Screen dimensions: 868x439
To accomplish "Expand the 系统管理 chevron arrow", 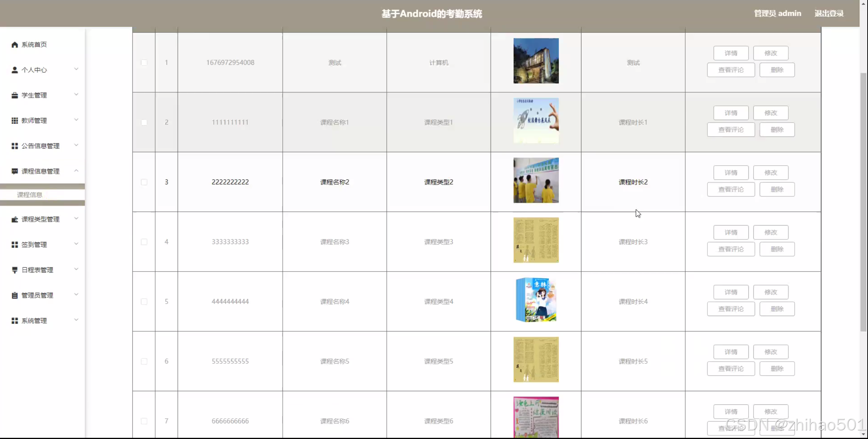I will click(76, 320).
